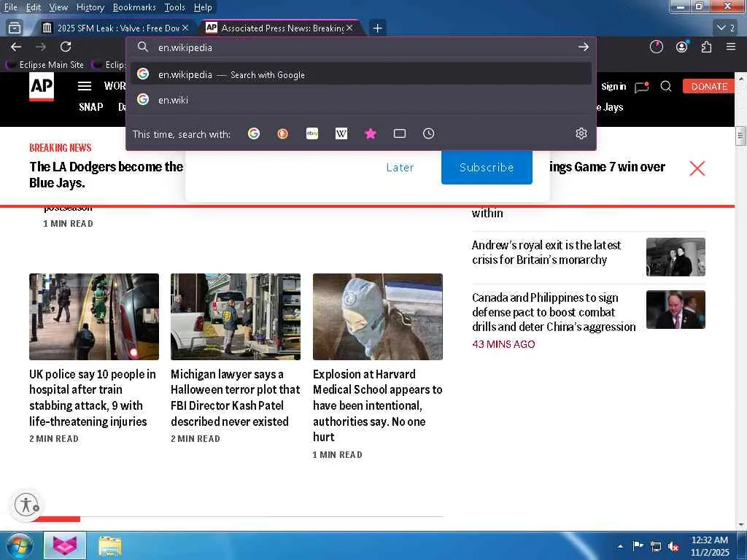Click the masked person article thumbnail
The width and height of the screenshot is (747, 560).
coord(377,316)
